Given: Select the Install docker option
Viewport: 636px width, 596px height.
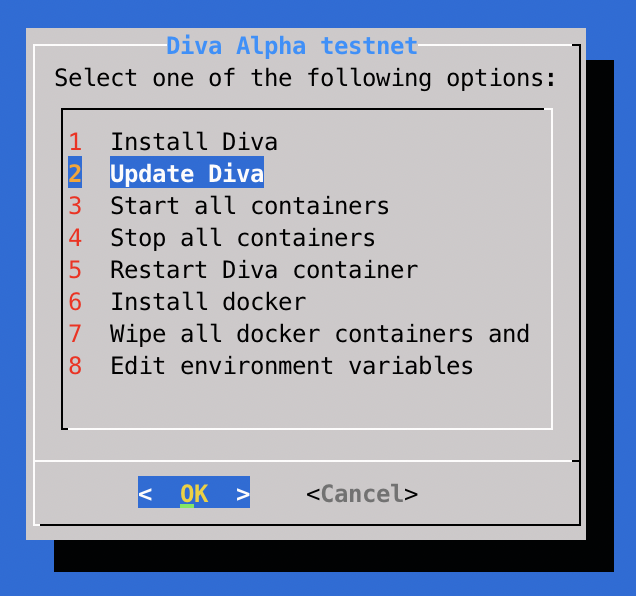Looking at the screenshot, I should click(207, 302).
